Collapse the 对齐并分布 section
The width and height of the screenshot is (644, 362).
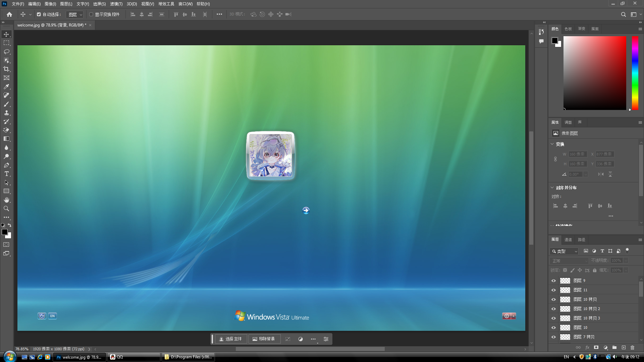tap(552, 188)
